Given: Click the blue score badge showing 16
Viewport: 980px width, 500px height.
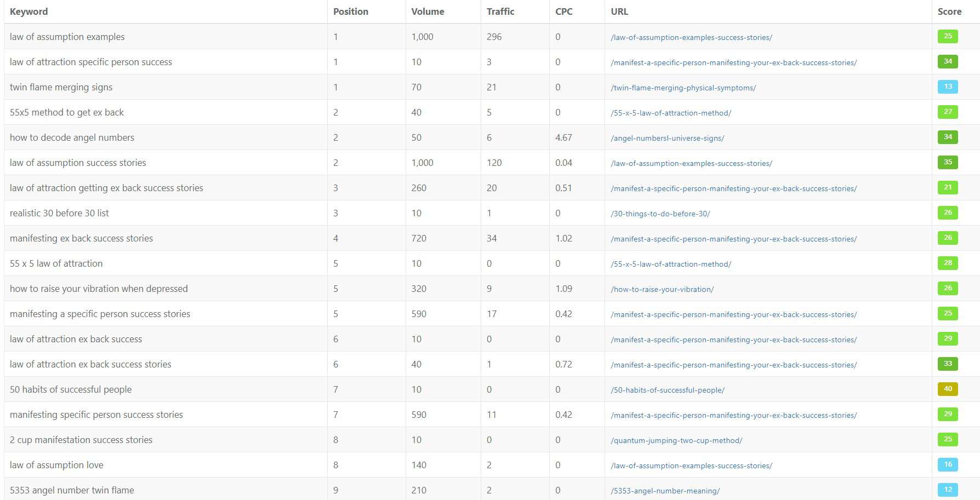Looking at the screenshot, I should pos(948,465).
